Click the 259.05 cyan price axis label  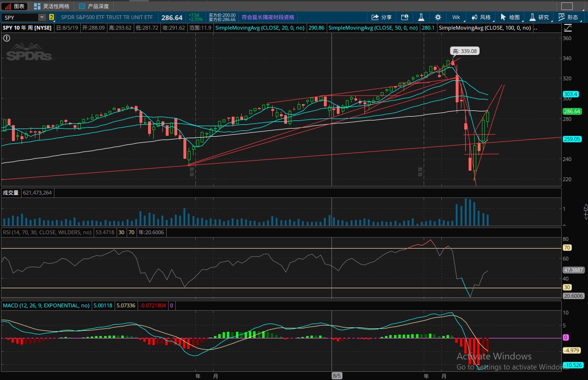572,139
